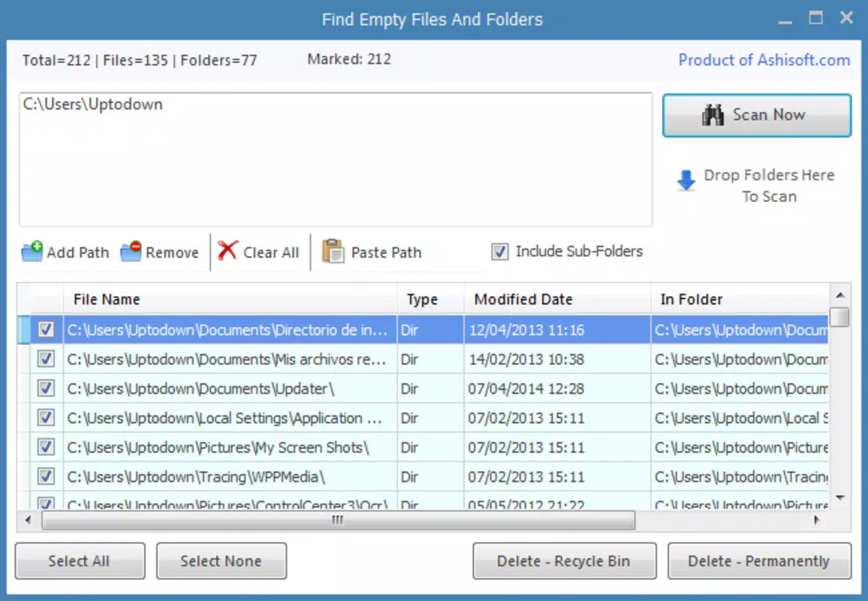
Task: Sort by the Modified Date column header
Action: (x=557, y=299)
